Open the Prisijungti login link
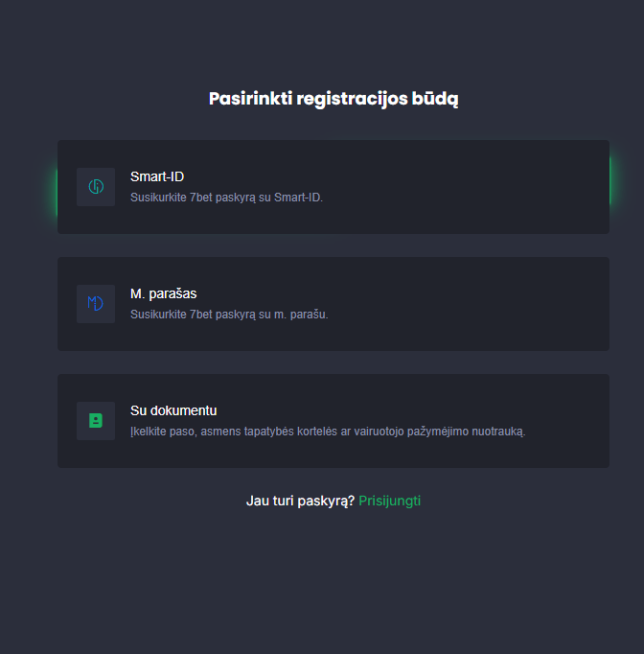Screen dimensions: 644x654 pyautogui.click(x=389, y=501)
